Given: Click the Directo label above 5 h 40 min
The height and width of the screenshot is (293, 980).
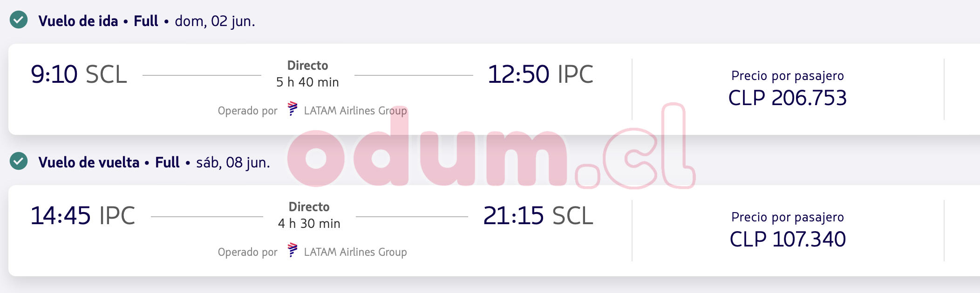Looking at the screenshot, I should tap(307, 66).
